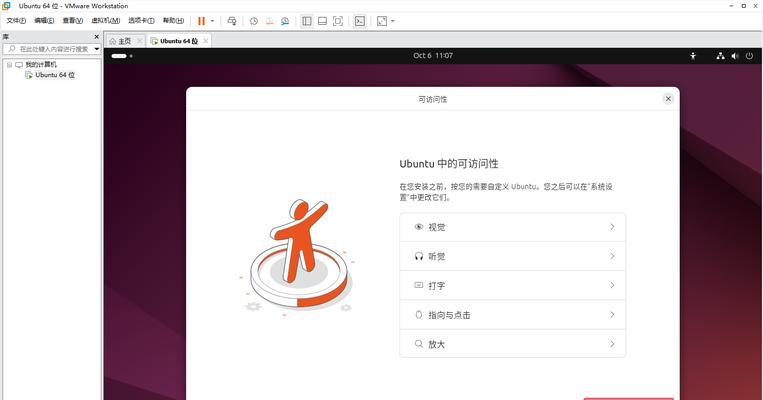This screenshot has width=763, height=400.
Task: Open the 查看(V) menu
Action: click(x=73, y=20)
